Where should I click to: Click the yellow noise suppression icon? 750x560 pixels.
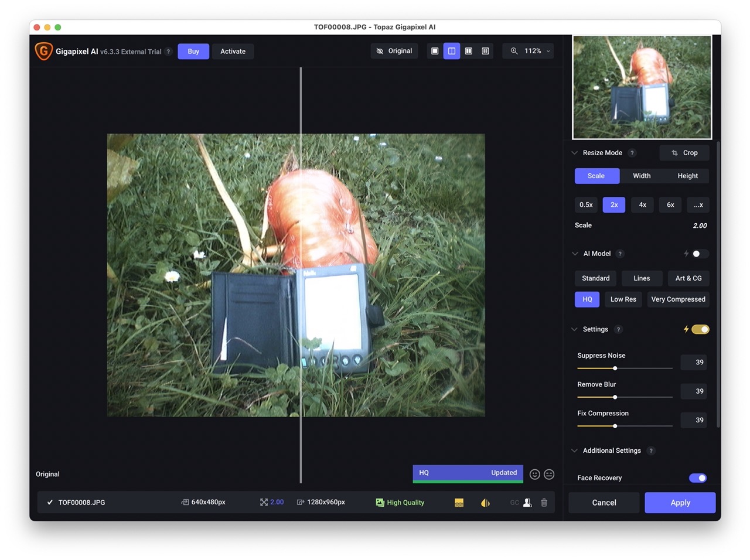(459, 503)
